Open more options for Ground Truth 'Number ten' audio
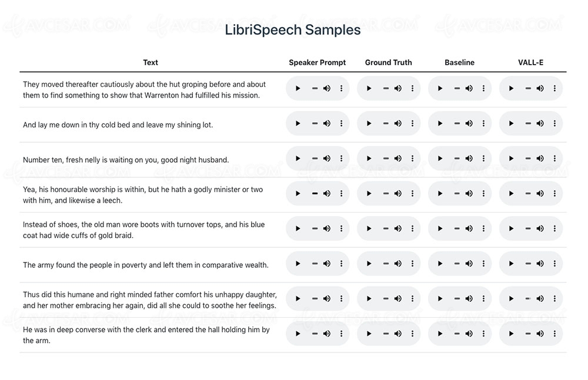 pos(412,159)
